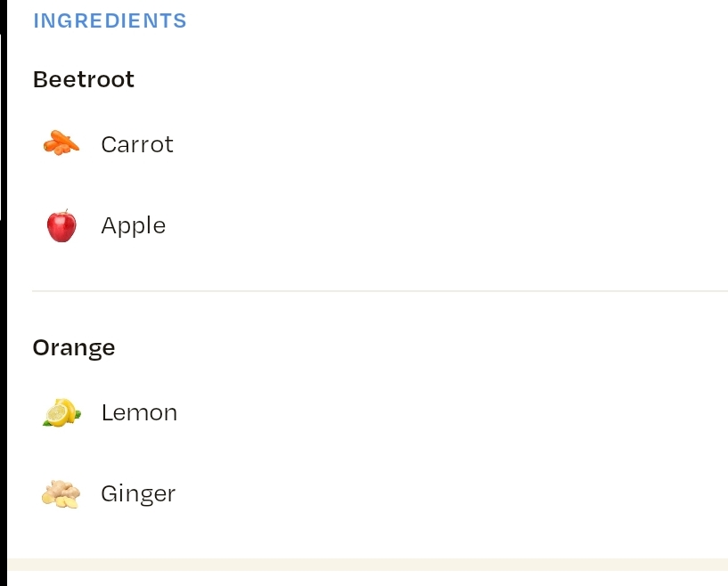Click the Beetroot group heading
Screen dimensions: 728x586
84,79
